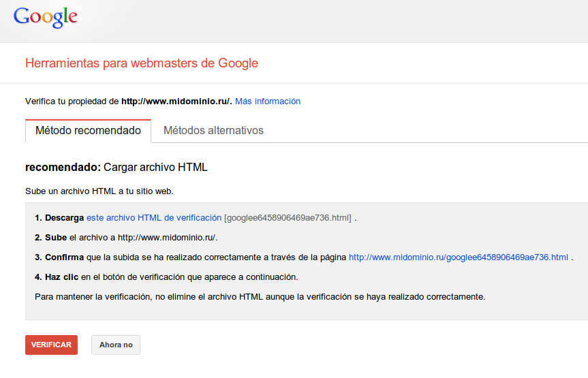Click the 'Herramientas para webmasters de Google' heading
This screenshot has width=588, height=378.
142,63
